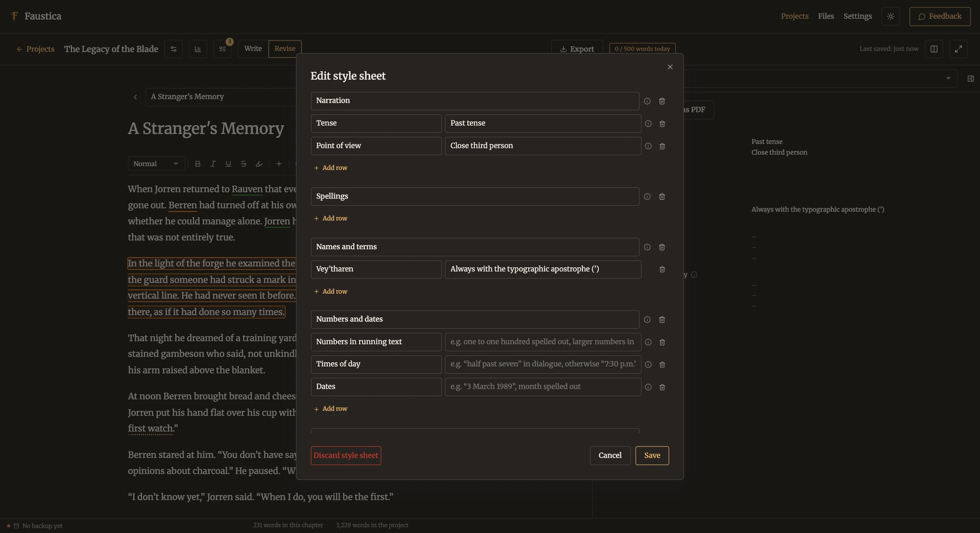Show info for Spellings section
980x533 pixels.
(x=647, y=196)
